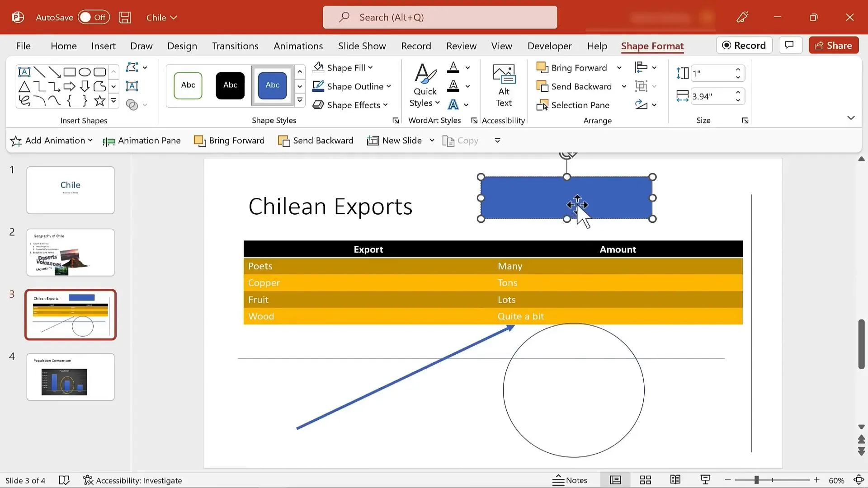Switch to the Insert tab

coord(103,46)
